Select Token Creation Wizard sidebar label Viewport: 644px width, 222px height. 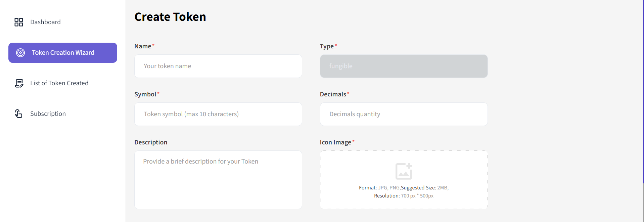pyautogui.click(x=63, y=53)
